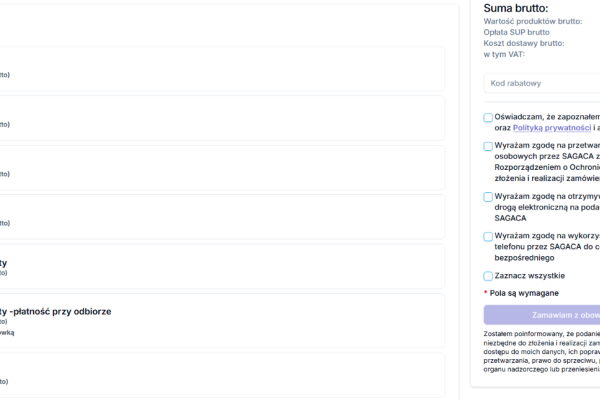Click the 'Zostałem poinformowany' information paragraph
Image resolution: width=600 pixels, height=400 pixels.
[x=540, y=351]
